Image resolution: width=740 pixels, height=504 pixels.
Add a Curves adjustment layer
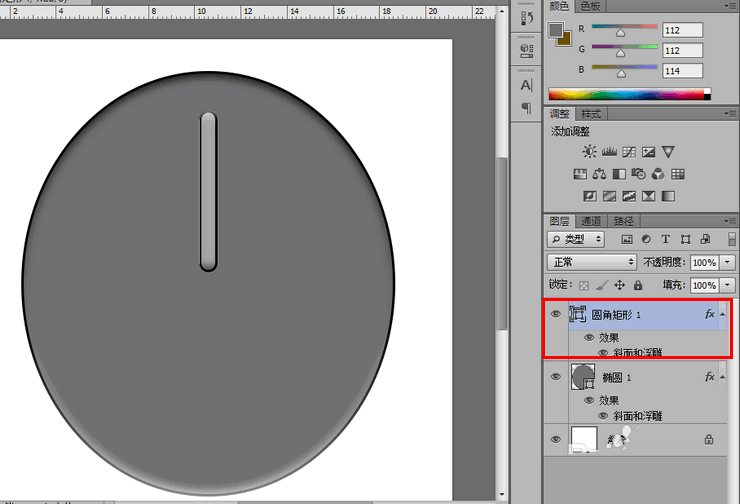(x=628, y=152)
